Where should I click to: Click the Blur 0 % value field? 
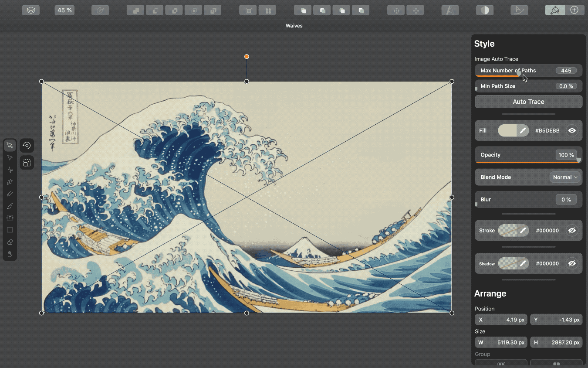[x=566, y=200]
